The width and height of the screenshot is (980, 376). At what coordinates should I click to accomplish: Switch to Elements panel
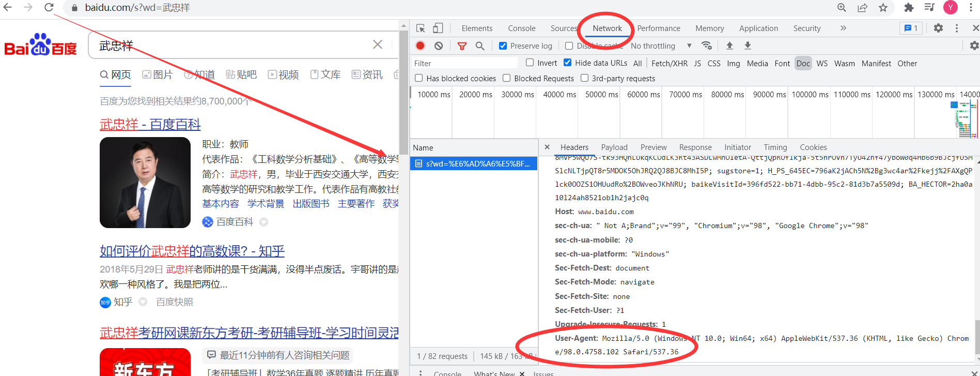(477, 28)
